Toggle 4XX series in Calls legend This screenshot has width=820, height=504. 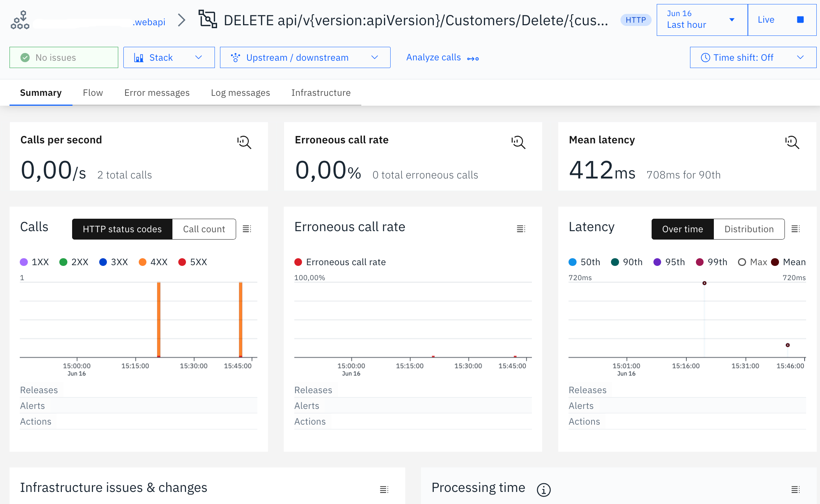tap(153, 262)
